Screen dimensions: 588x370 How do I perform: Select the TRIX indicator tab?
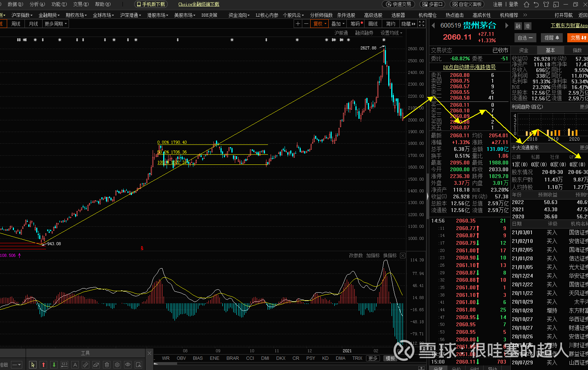tap(357, 358)
